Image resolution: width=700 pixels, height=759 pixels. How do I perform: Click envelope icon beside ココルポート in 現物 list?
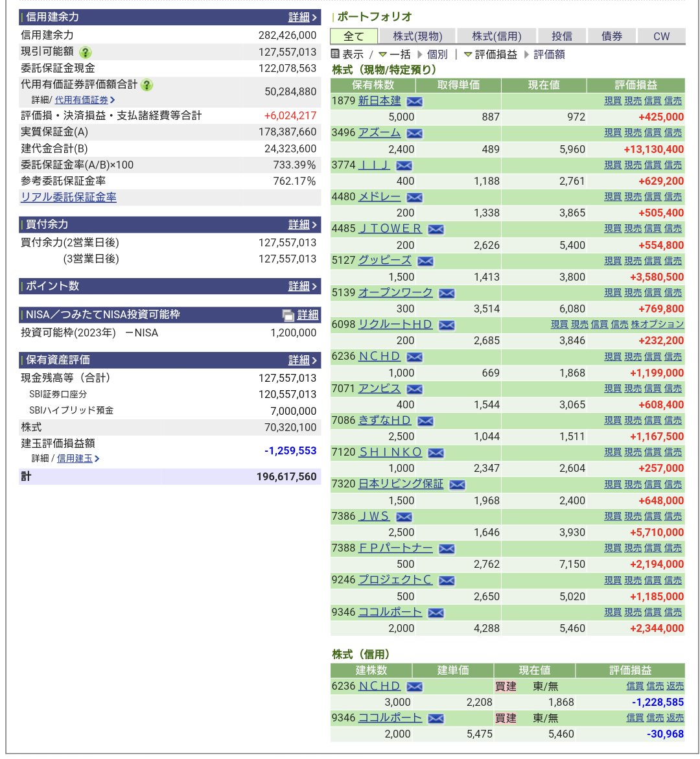[436, 613]
